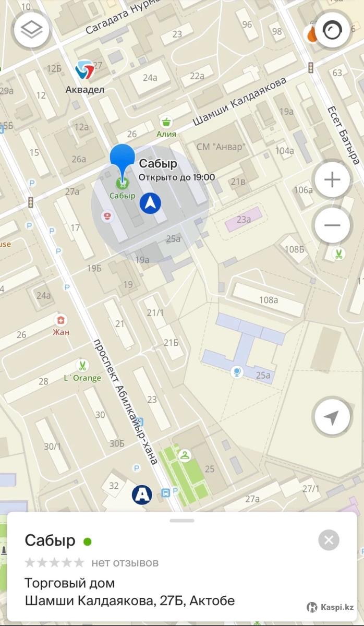Tap the bus station A marker
The width and height of the screenshot is (364, 626).
click(x=142, y=493)
